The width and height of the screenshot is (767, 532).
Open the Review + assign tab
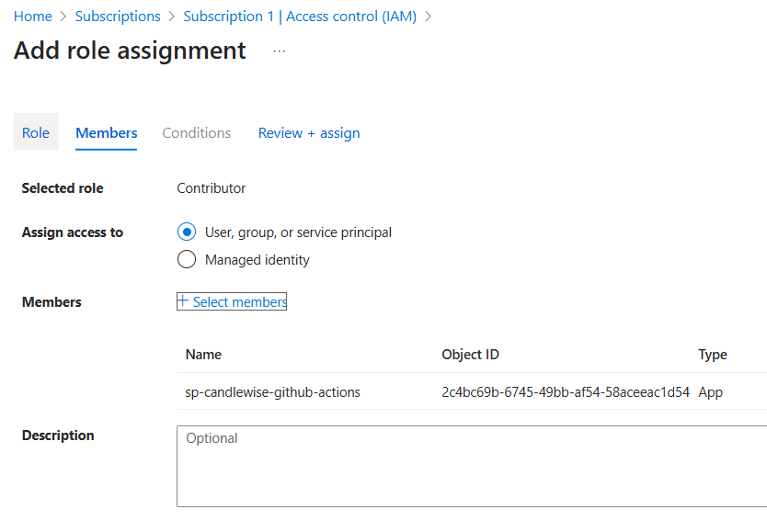click(x=309, y=132)
